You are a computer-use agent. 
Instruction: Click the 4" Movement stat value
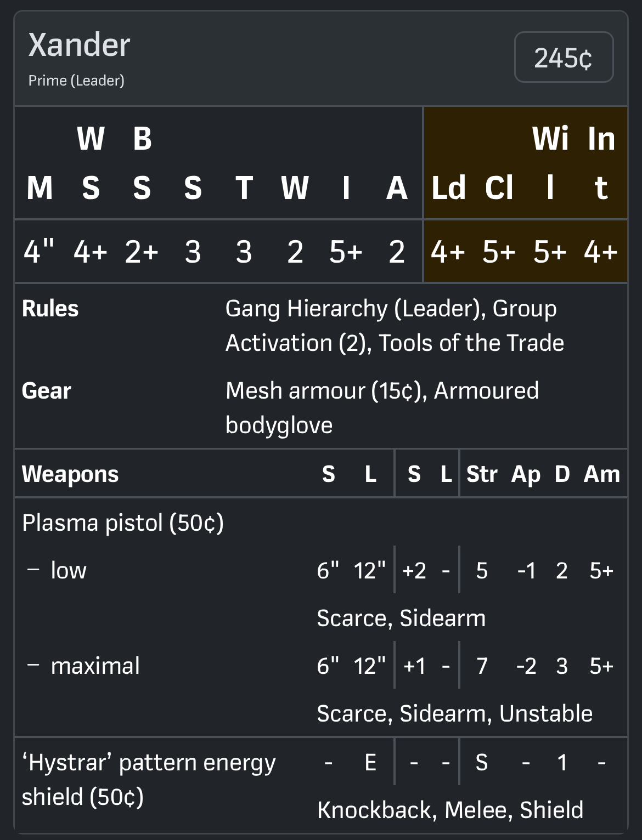[x=39, y=252]
